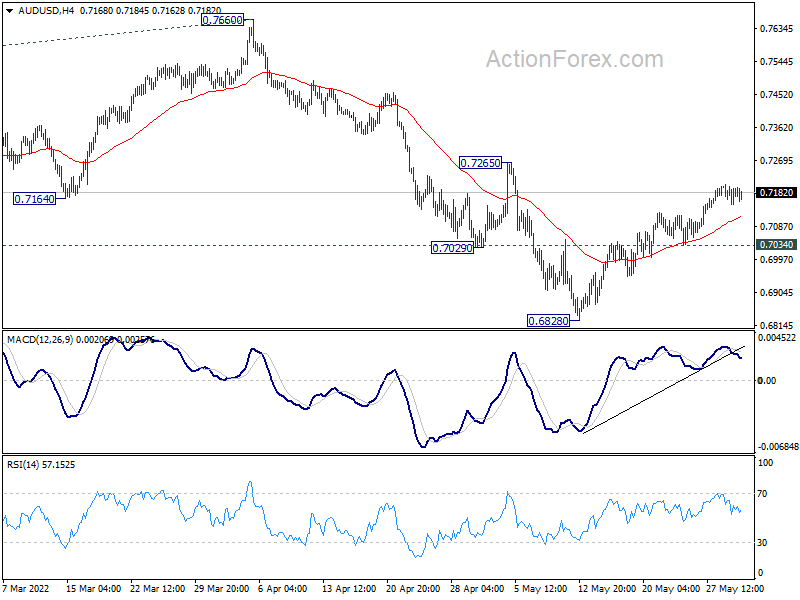Click the RSI axis level 100
The image size is (800, 600).
765,463
